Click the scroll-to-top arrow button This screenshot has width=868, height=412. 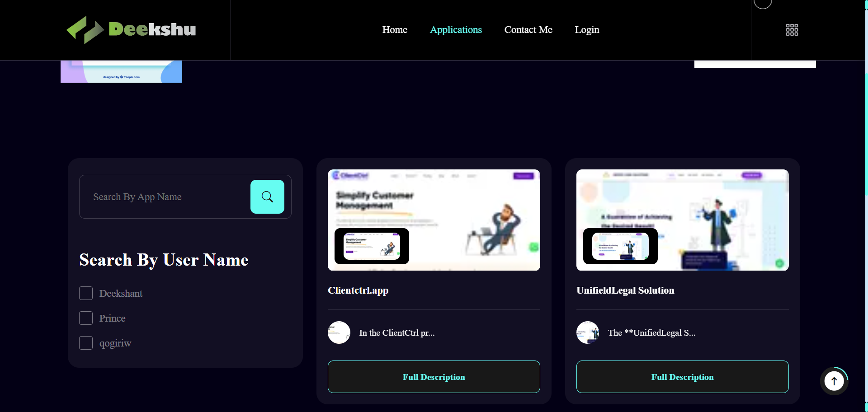(834, 381)
